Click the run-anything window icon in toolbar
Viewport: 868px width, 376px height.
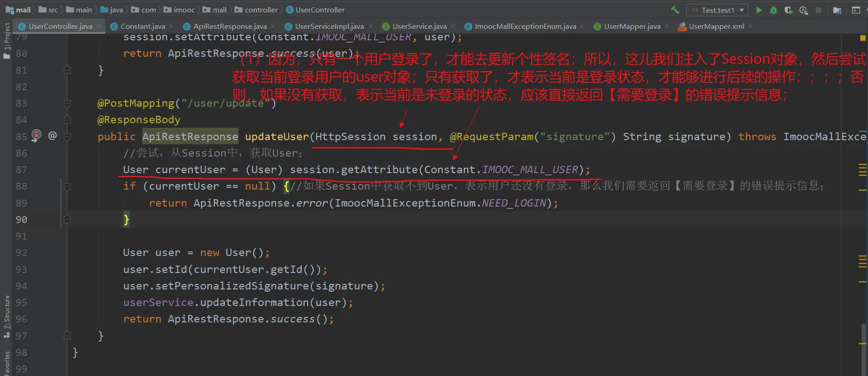856,10
